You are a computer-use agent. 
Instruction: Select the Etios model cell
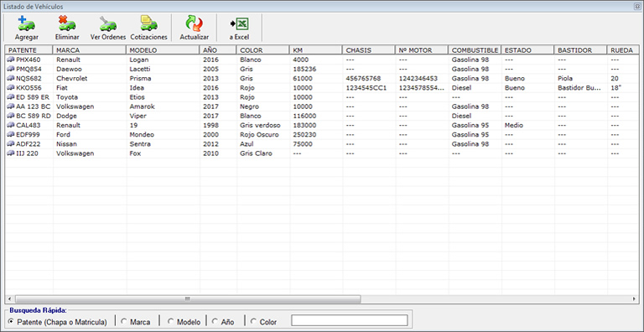coord(138,97)
